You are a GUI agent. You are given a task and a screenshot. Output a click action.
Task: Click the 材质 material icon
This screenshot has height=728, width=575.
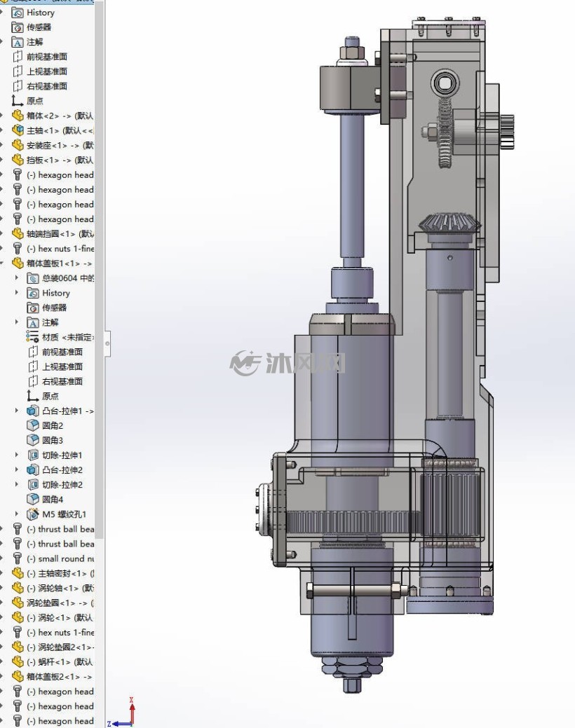point(32,337)
